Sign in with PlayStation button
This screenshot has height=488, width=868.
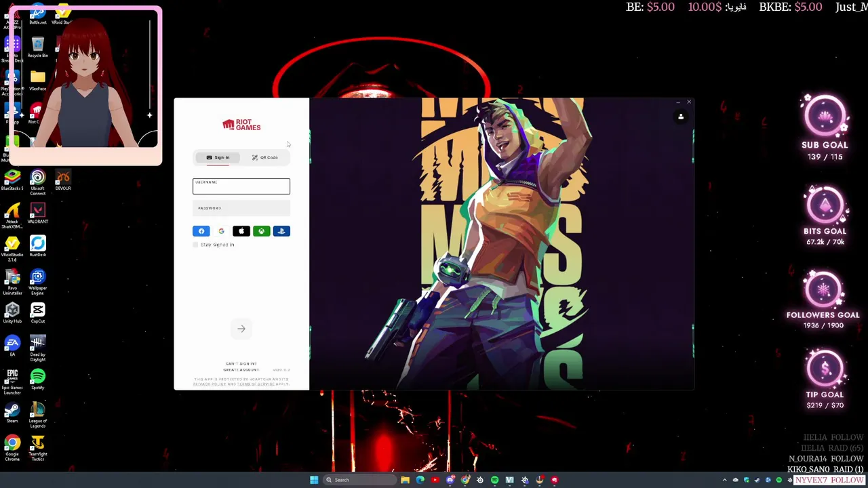pos(281,231)
